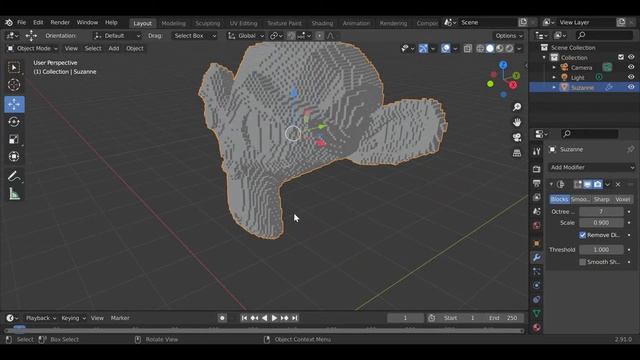Select the Annotate pencil tool
The height and width of the screenshot is (360, 640).
point(14,176)
